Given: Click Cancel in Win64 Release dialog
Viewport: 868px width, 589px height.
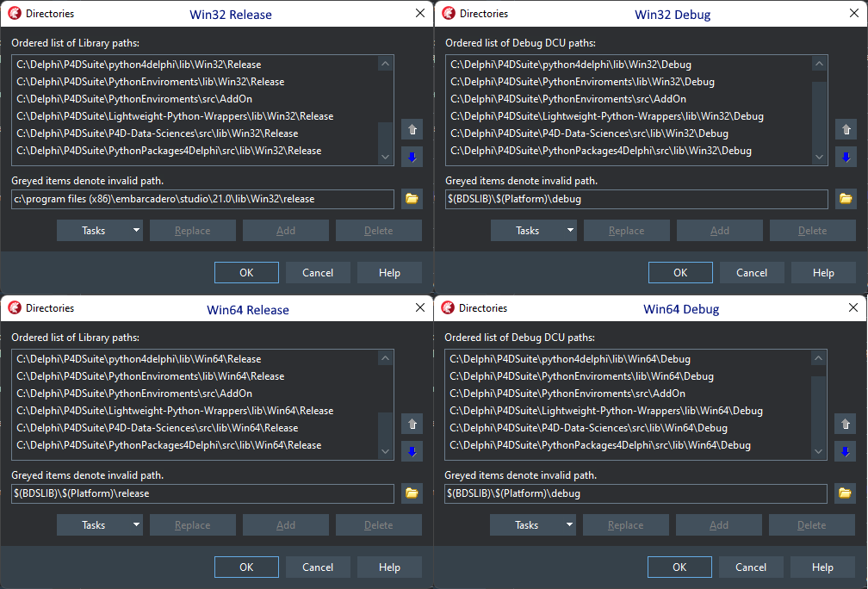Looking at the screenshot, I should [318, 567].
